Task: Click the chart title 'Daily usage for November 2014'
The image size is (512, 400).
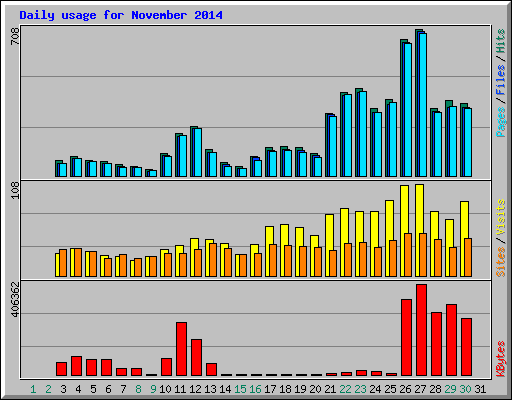Action: (x=121, y=15)
